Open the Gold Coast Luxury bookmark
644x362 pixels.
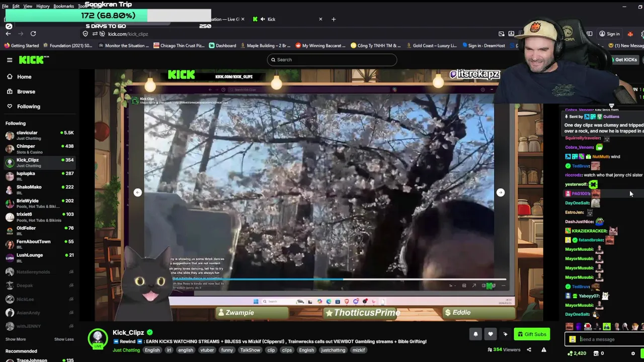(x=431, y=45)
